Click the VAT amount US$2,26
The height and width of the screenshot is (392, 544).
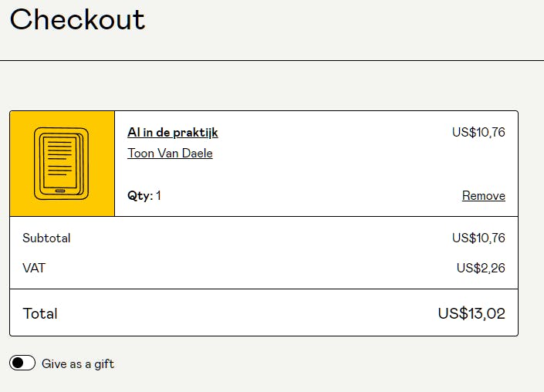tap(481, 268)
